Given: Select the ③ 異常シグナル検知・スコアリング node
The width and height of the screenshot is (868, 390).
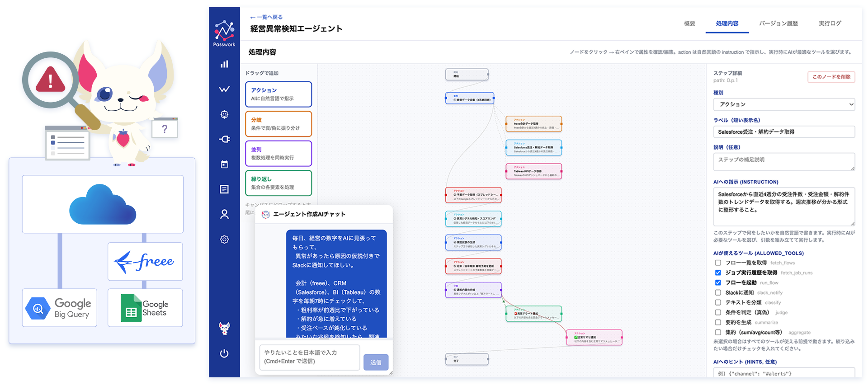Looking at the screenshot, I should point(473,219).
